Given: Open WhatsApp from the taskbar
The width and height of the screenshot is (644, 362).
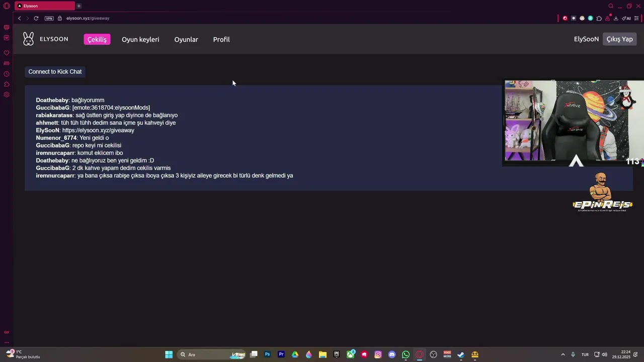Looking at the screenshot, I should click(x=406, y=354).
